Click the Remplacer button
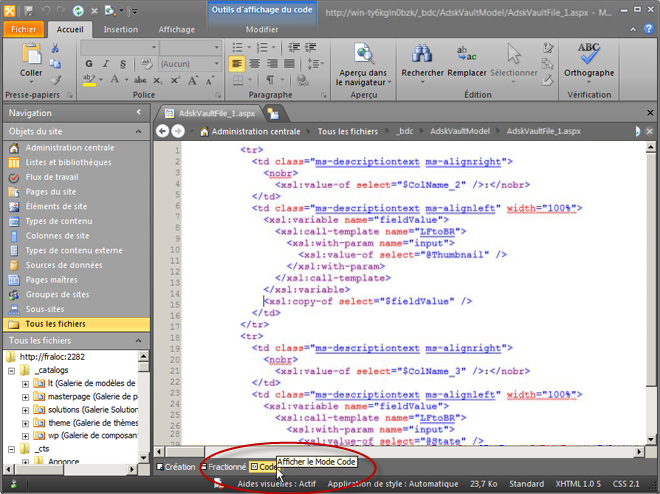The image size is (660, 494). 466,61
